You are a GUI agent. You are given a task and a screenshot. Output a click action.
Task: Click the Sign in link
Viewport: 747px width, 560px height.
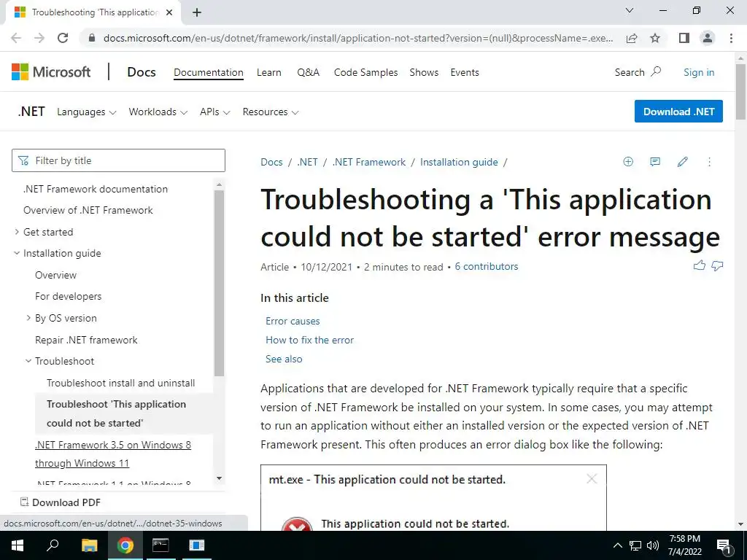click(699, 72)
